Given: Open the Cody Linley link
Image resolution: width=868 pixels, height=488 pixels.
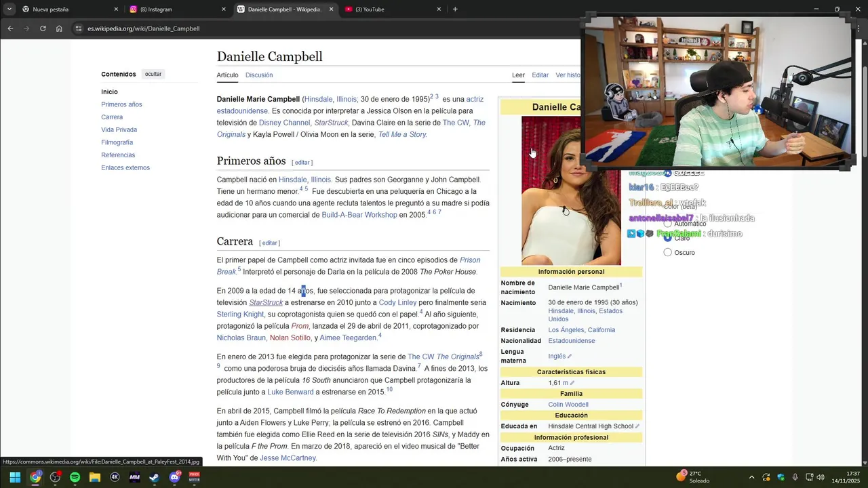Looking at the screenshot, I should click(397, 303).
